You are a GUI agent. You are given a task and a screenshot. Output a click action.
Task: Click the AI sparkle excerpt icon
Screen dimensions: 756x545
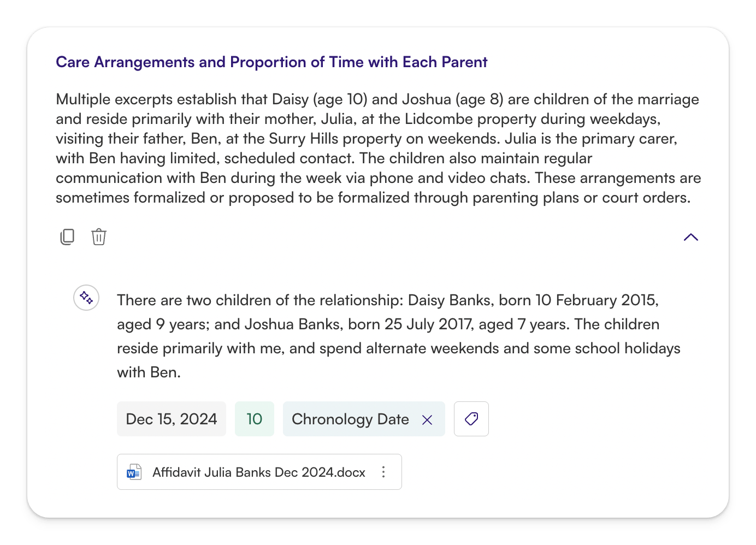pyautogui.click(x=86, y=298)
